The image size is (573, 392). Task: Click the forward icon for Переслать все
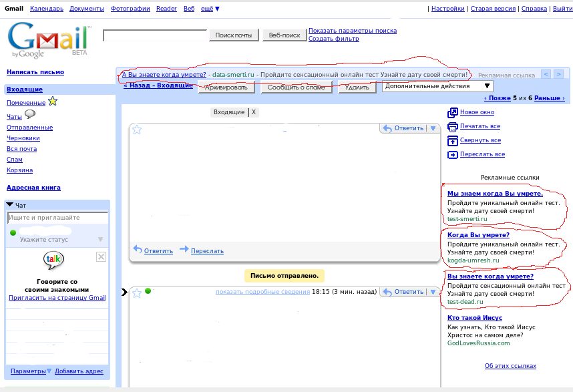[x=452, y=155]
